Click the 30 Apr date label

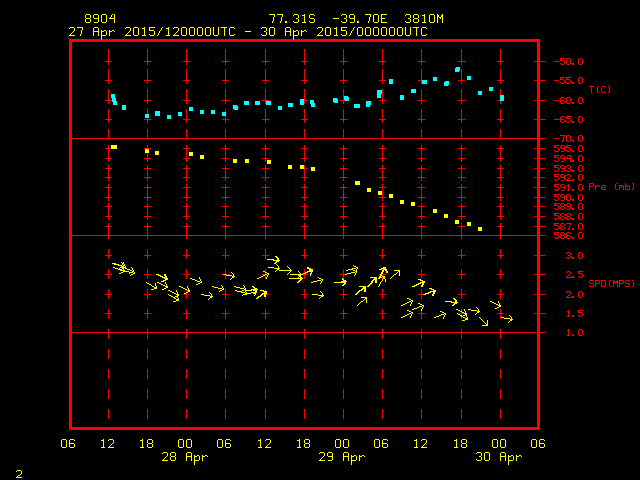coord(498,457)
